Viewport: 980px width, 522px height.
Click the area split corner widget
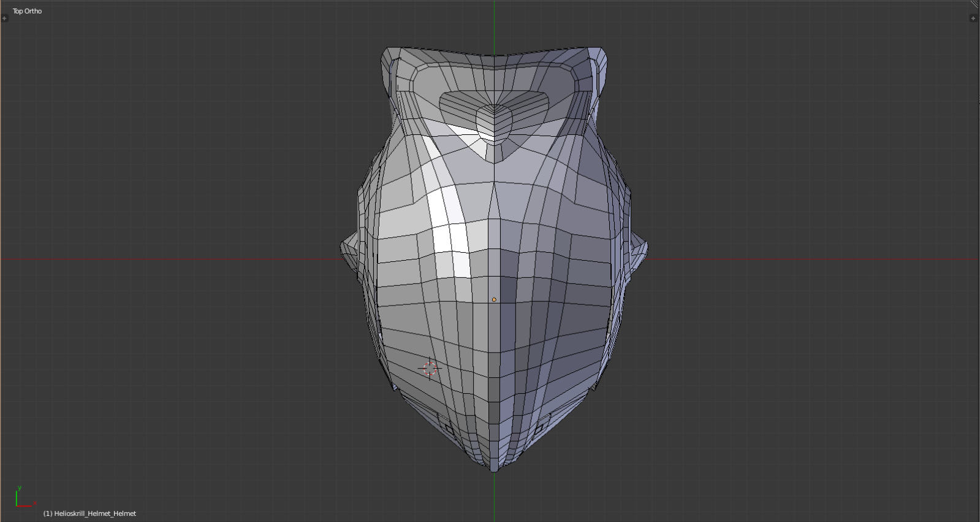coord(974,4)
